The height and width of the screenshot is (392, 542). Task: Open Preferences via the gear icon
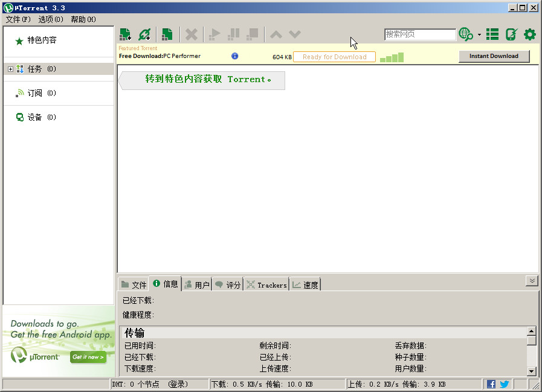[529, 34]
